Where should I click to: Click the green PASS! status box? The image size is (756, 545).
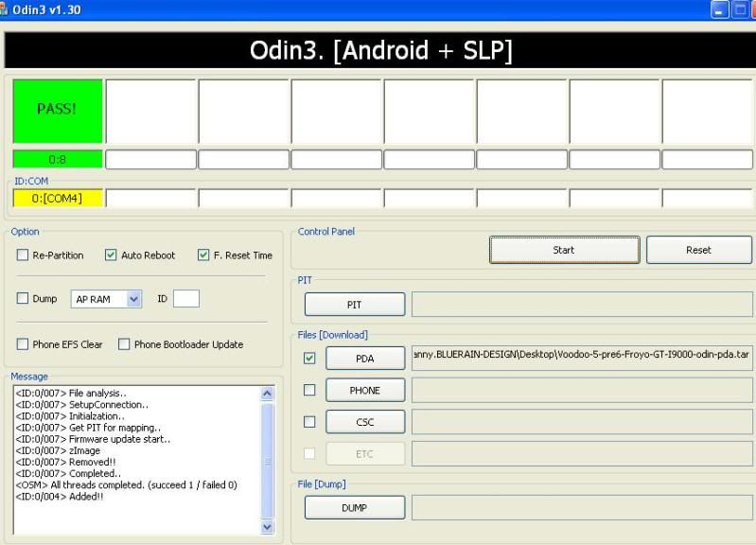click(x=58, y=111)
